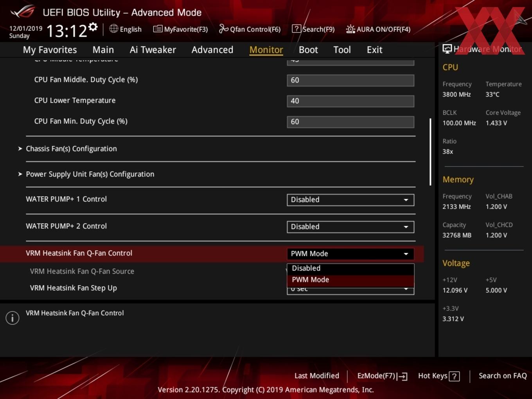Click the Hardware Monitor screen icon
The height and width of the screenshot is (399, 532).
click(x=447, y=49)
